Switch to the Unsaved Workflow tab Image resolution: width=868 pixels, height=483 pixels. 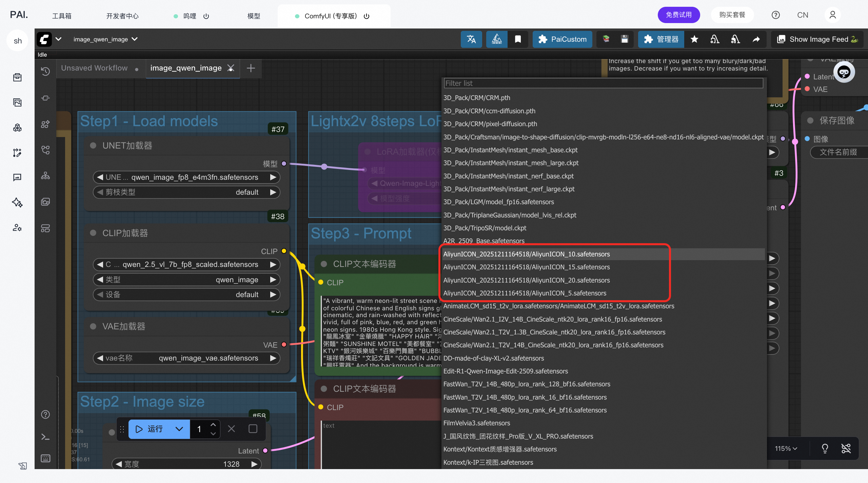[x=95, y=68]
